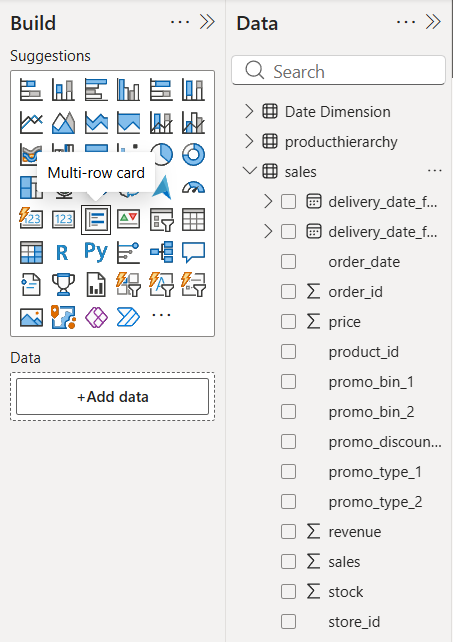This screenshot has width=453, height=642.
Task: Expand the producthierarchy table
Action: pos(249,141)
